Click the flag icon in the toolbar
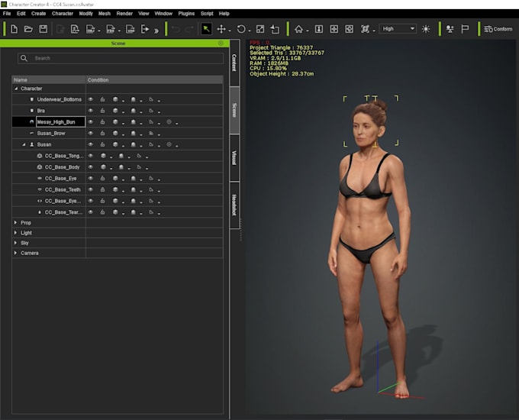This screenshot has height=420, width=519. 465,29
